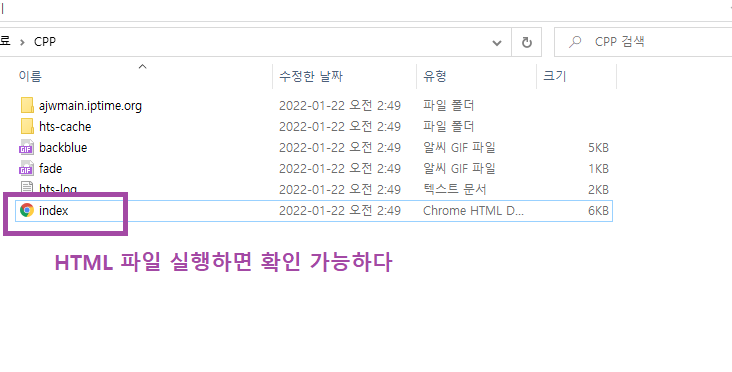Click the 2KB size of hts-log
The width and height of the screenshot is (732, 372).
(598, 190)
